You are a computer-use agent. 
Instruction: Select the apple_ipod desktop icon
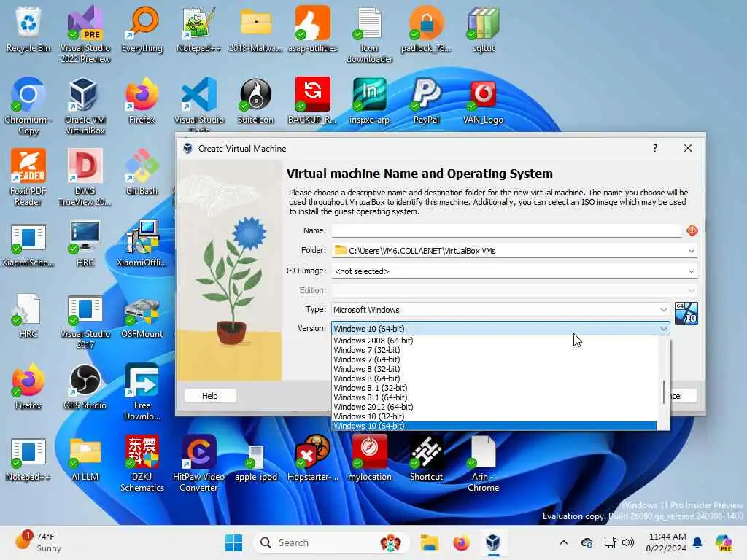pyautogui.click(x=256, y=463)
